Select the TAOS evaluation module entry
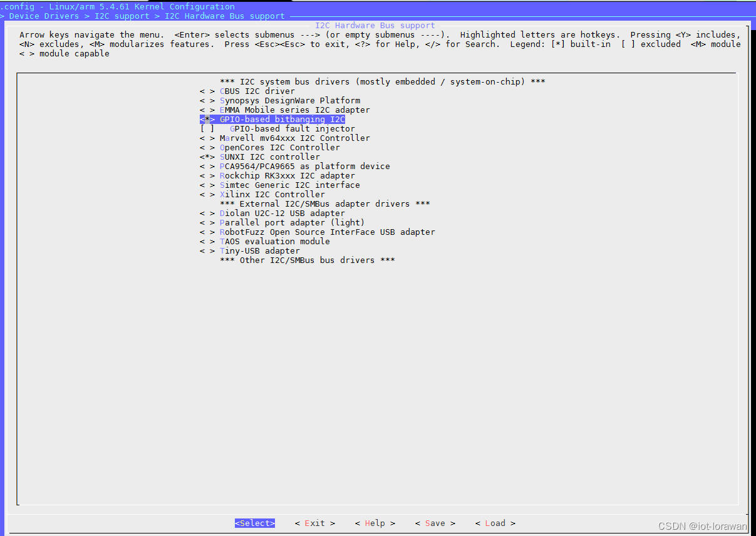756x536 pixels. coord(274,241)
